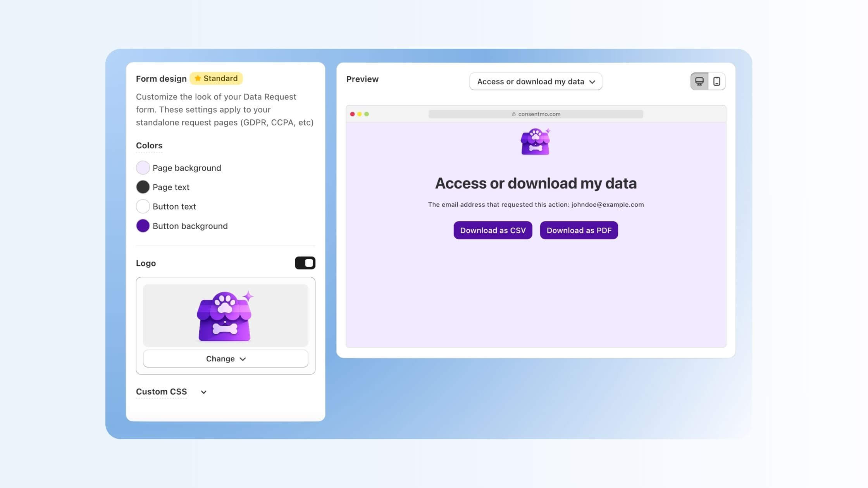Image resolution: width=868 pixels, height=488 pixels.
Task: Click the logo icon in the preview page
Action: [536, 141]
